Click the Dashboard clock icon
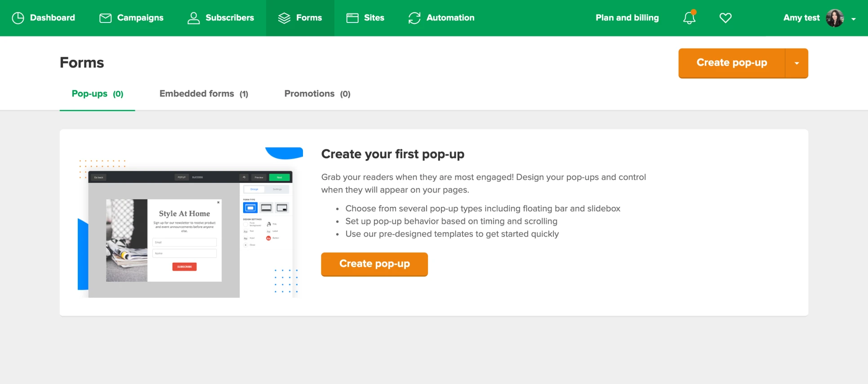 18,18
